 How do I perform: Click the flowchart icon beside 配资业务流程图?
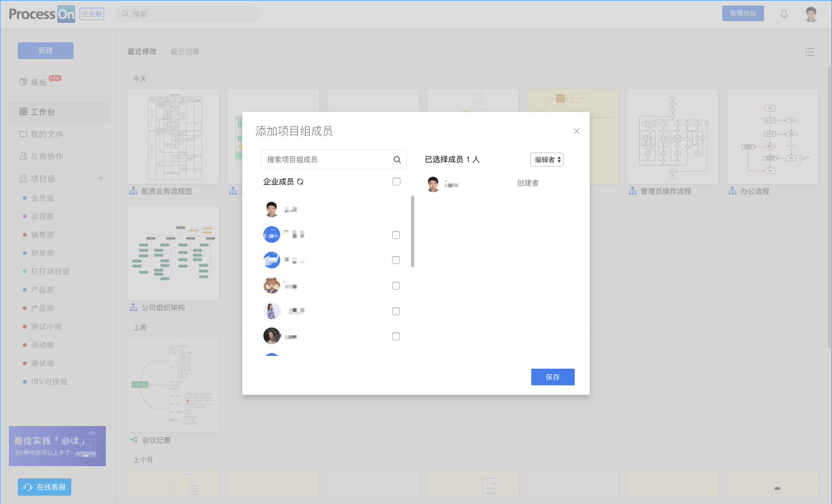tap(134, 191)
